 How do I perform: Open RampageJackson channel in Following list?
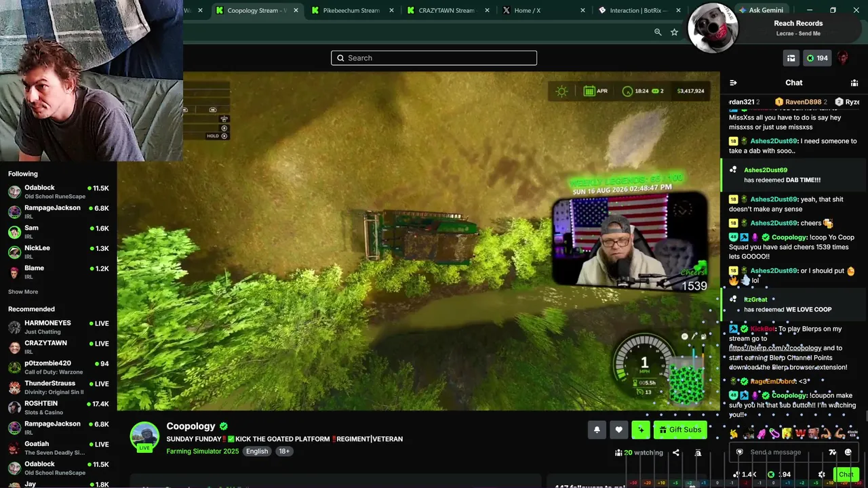click(x=58, y=211)
